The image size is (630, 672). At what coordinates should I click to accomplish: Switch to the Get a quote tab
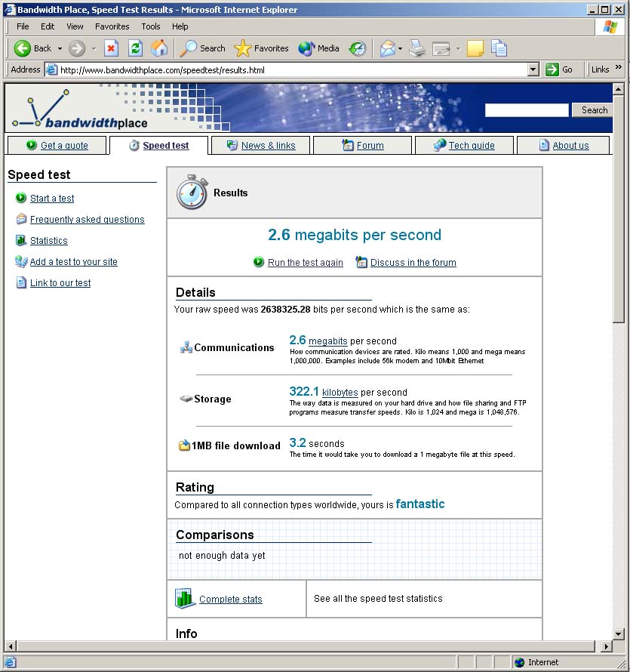pyautogui.click(x=57, y=145)
